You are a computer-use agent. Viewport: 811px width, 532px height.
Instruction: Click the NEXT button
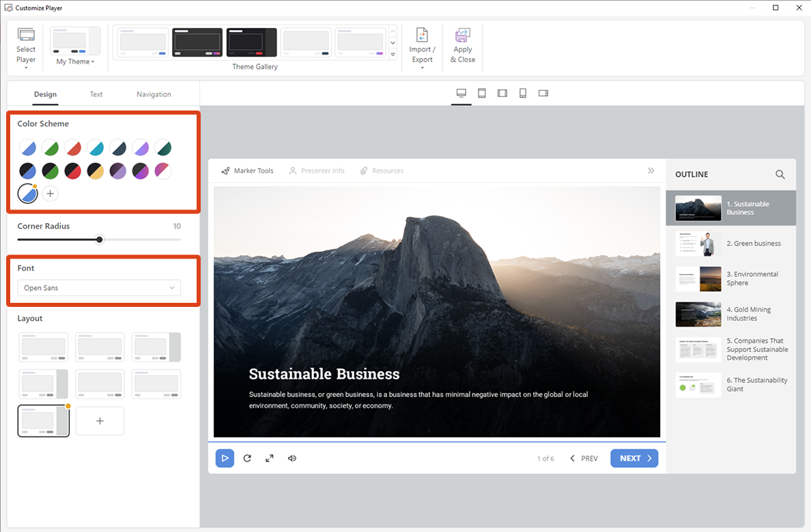click(634, 458)
